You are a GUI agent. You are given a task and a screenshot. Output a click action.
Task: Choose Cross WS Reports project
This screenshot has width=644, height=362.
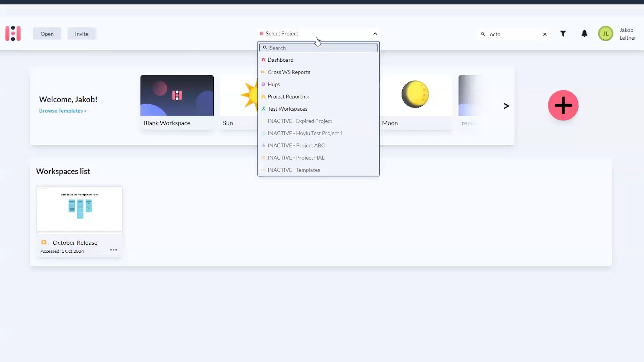click(318, 72)
